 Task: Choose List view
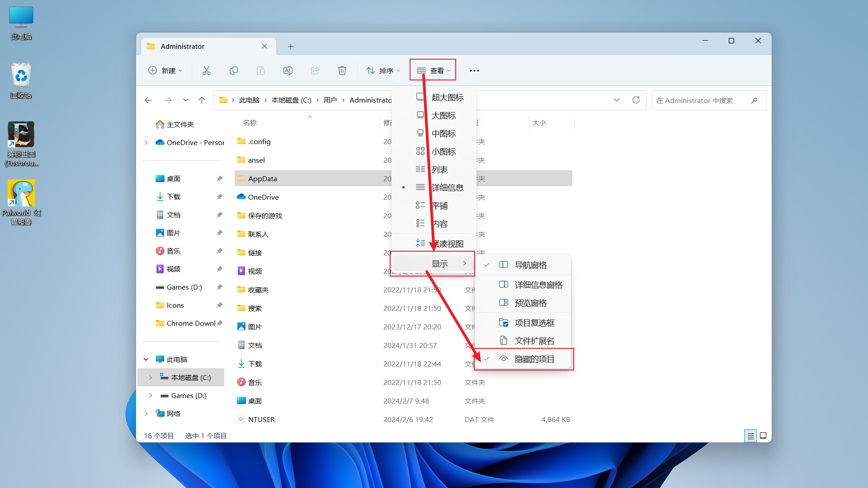434,169
